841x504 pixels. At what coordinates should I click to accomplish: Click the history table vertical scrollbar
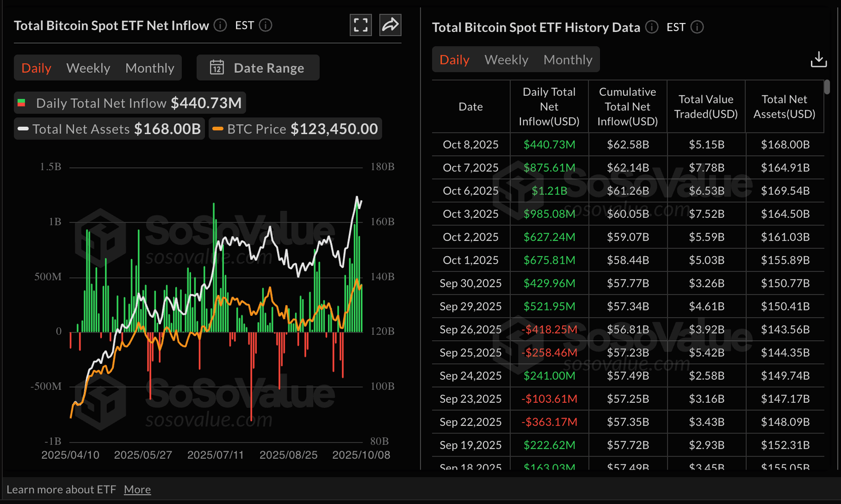(x=827, y=87)
